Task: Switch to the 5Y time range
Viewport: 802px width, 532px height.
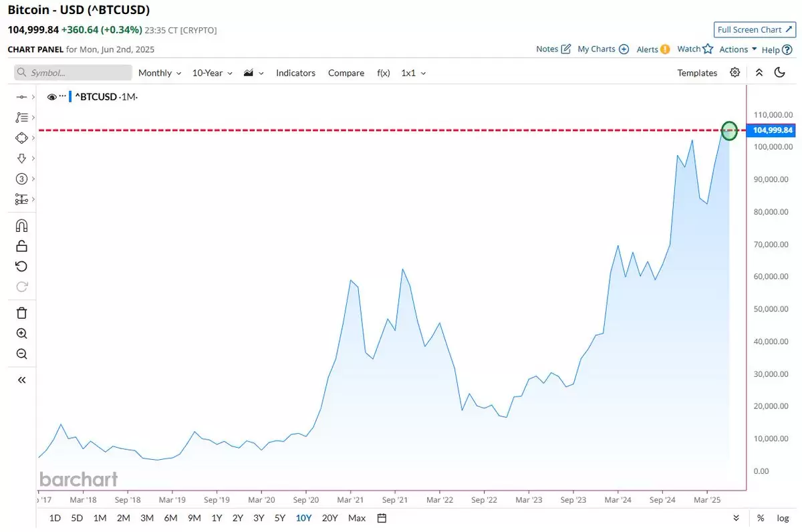Action: tap(279, 518)
